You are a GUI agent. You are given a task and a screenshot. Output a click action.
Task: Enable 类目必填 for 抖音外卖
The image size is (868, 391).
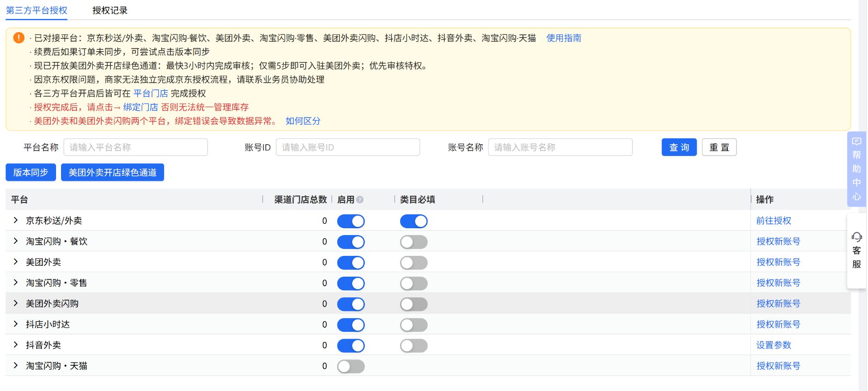point(414,346)
